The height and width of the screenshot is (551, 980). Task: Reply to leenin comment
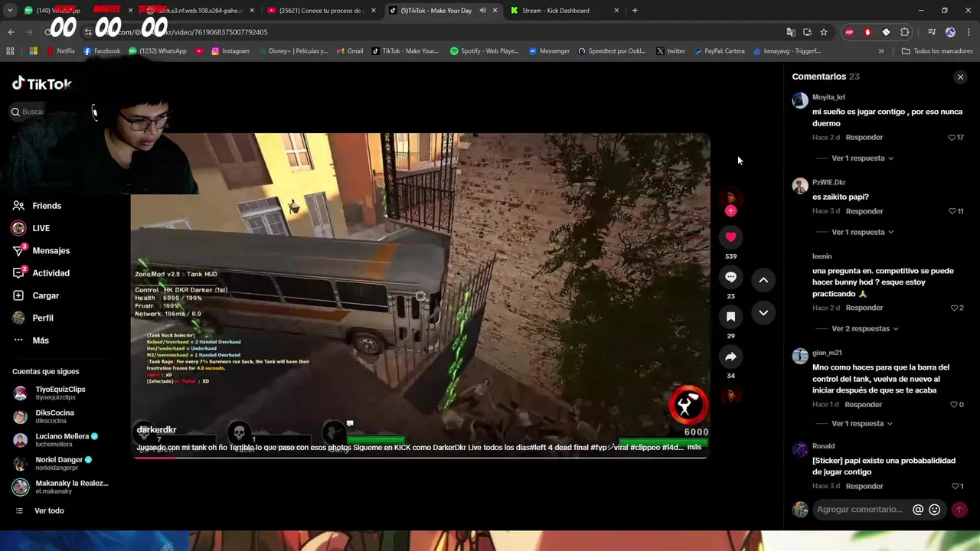pyautogui.click(x=864, y=308)
